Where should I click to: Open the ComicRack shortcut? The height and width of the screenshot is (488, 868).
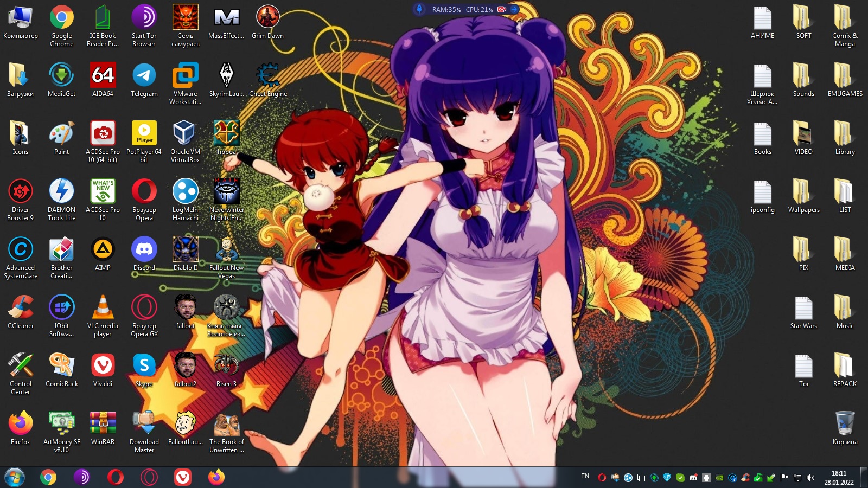62,370
